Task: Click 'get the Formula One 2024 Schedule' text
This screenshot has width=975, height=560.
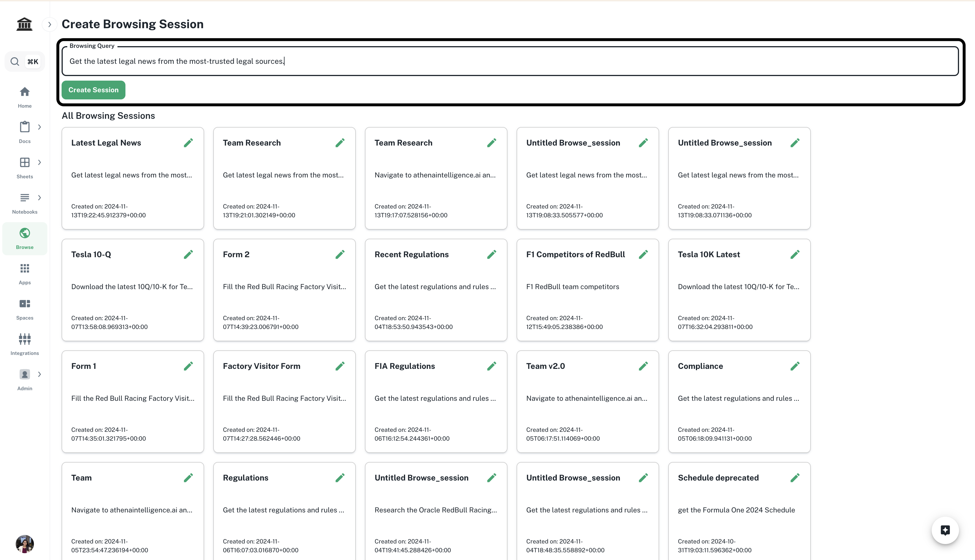Action: coord(736,510)
